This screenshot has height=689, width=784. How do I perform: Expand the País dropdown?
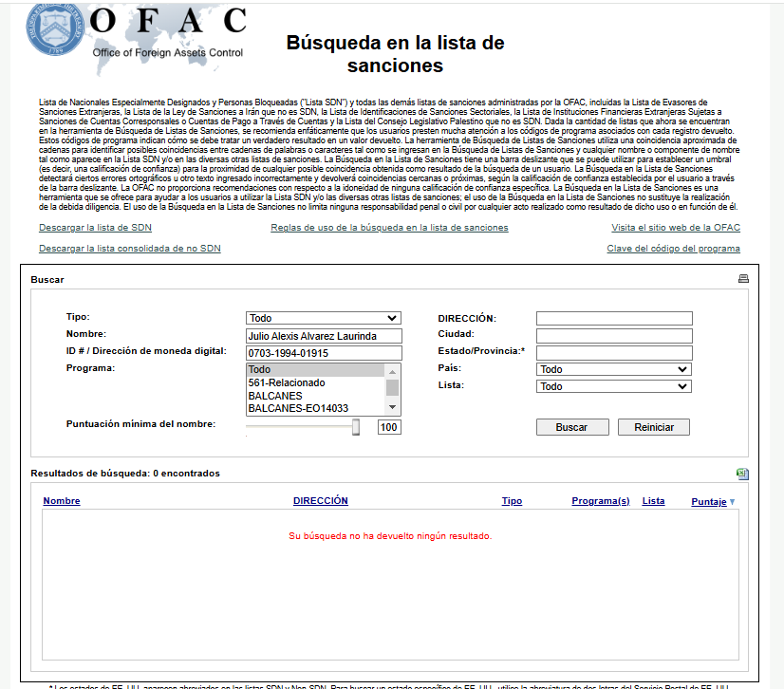[613, 369]
